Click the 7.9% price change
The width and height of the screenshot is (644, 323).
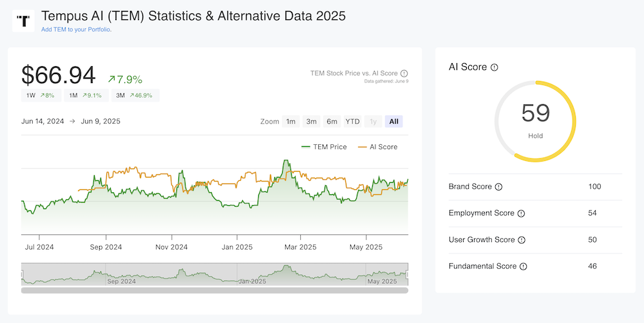[125, 79]
